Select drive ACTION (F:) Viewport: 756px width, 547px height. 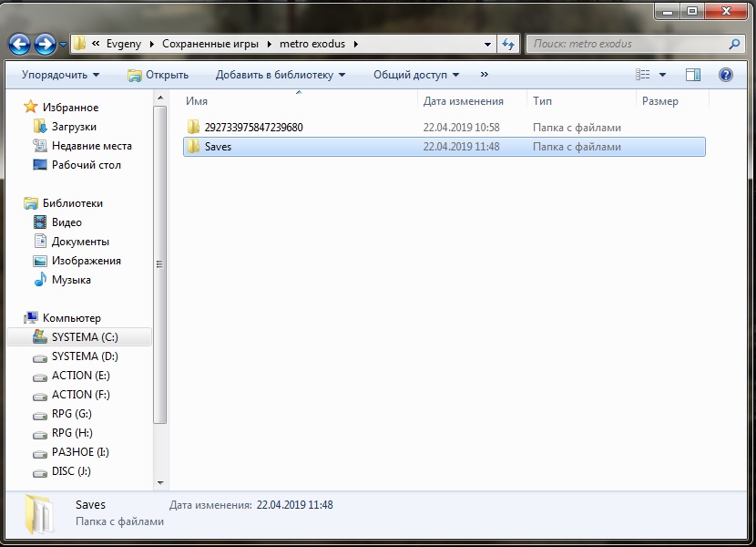click(80, 395)
